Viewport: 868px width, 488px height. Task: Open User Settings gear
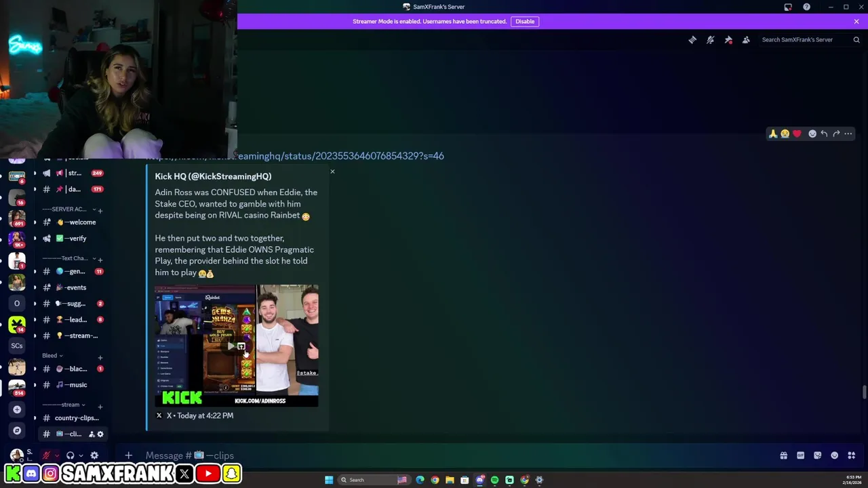click(x=94, y=455)
